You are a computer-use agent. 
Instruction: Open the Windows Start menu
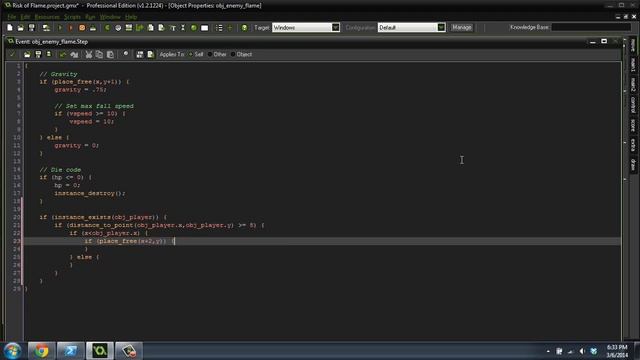pyautogui.click(x=12, y=351)
